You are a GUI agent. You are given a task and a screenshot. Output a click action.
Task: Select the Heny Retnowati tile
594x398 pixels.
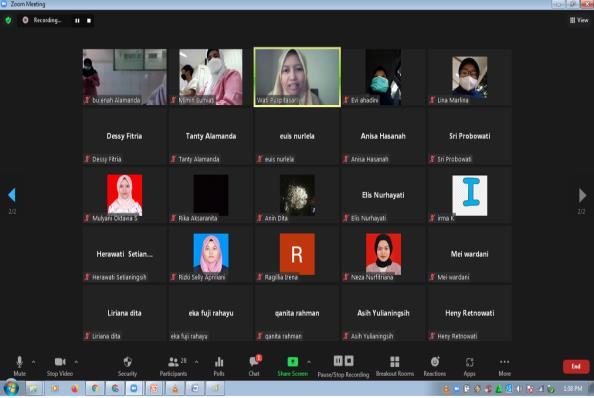[x=470, y=313]
